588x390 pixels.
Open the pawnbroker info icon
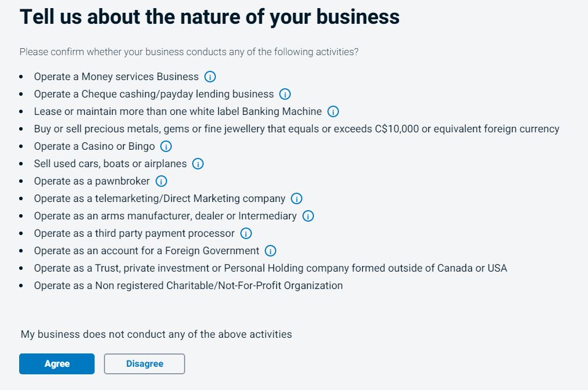[x=161, y=181]
